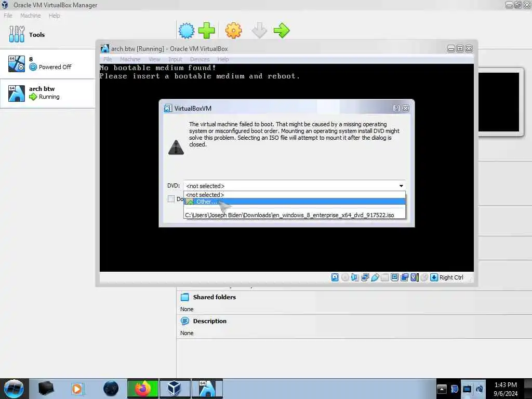This screenshot has width=532, height=399.
Task: Click the USB status bar icon
Action: [x=375, y=277]
